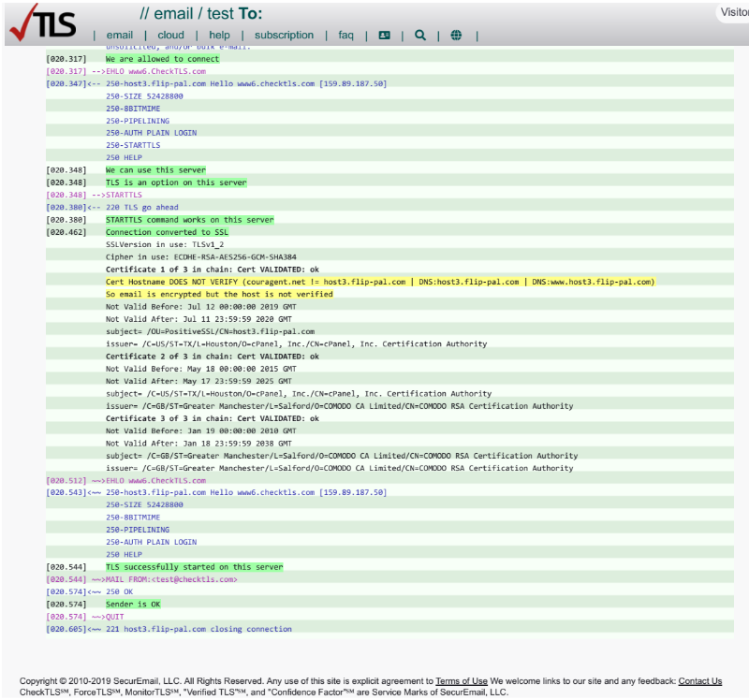749x700 pixels.
Task: Click 'Not Valid Before: May 18 00:00:00 2015 GMT'
Action: (x=201, y=369)
